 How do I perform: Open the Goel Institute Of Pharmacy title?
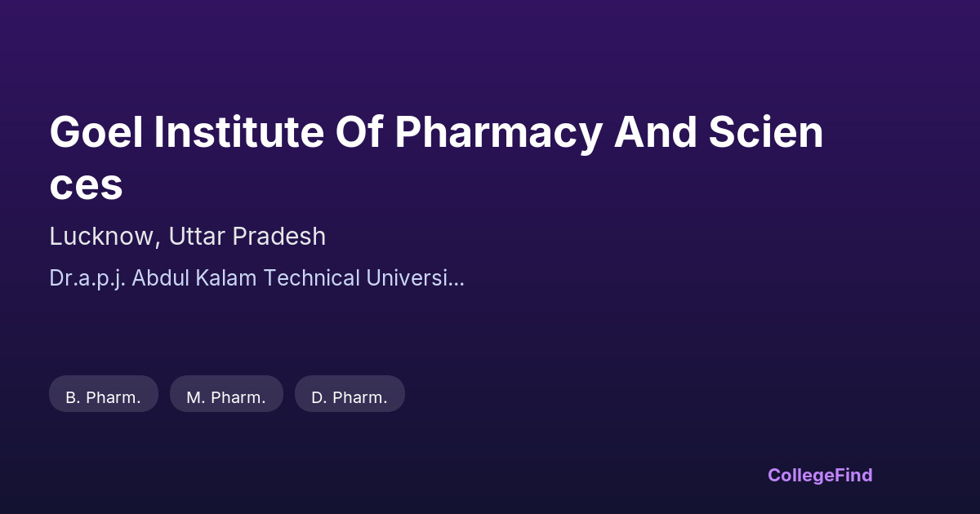coord(436,133)
